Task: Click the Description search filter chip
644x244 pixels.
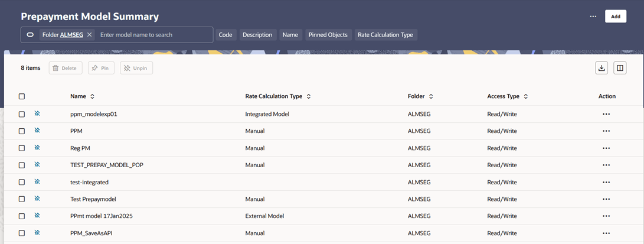Action: (x=257, y=35)
